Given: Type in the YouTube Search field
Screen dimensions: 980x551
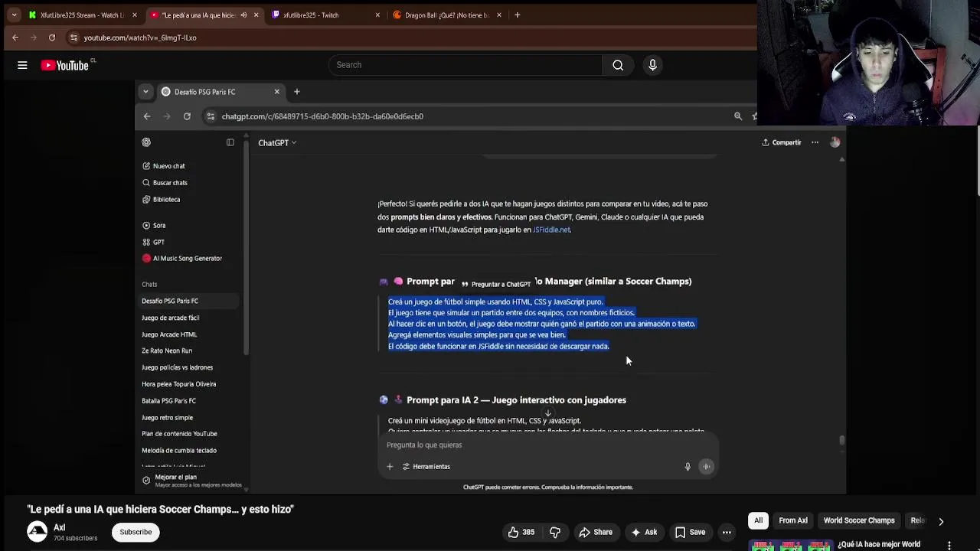Looking at the screenshot, I should tap(465, 65).
